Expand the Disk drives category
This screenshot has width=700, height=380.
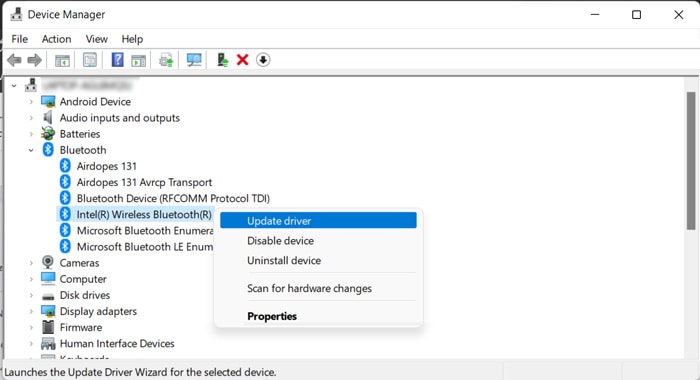(31, 295)
